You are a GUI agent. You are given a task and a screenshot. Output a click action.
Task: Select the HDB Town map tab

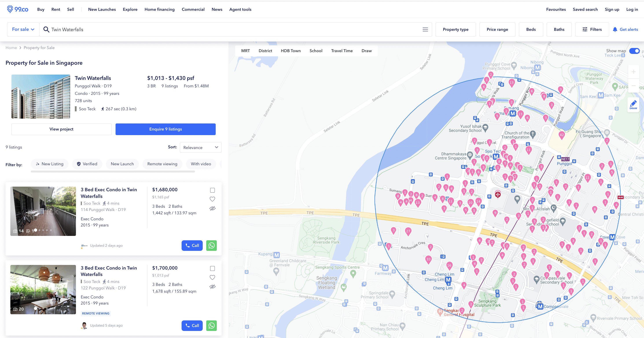(x=291, y=51)
